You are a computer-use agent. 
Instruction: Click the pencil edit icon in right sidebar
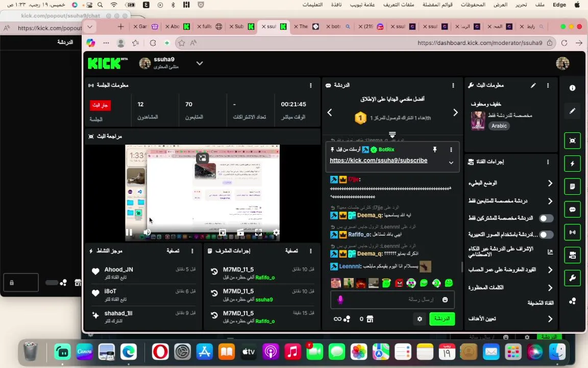(x=572, y=111)
